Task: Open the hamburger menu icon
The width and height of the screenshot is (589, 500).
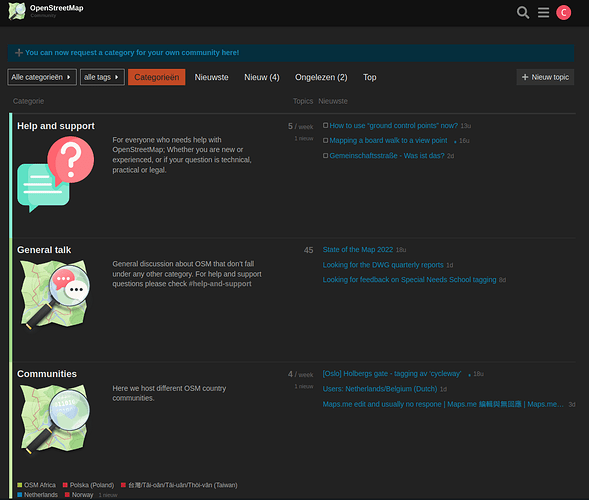Action: coord(543,12)
